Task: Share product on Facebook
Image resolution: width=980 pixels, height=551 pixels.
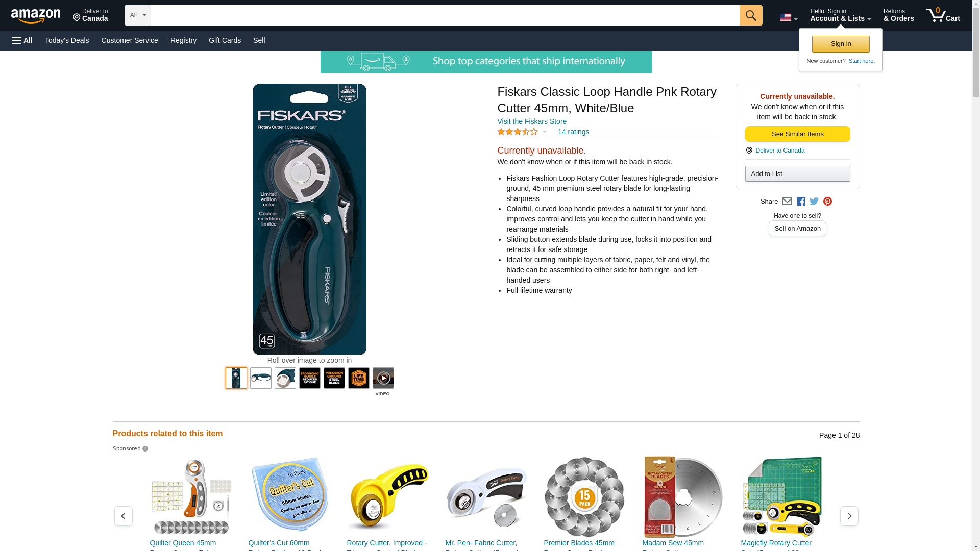Action: tap(801, 202)
